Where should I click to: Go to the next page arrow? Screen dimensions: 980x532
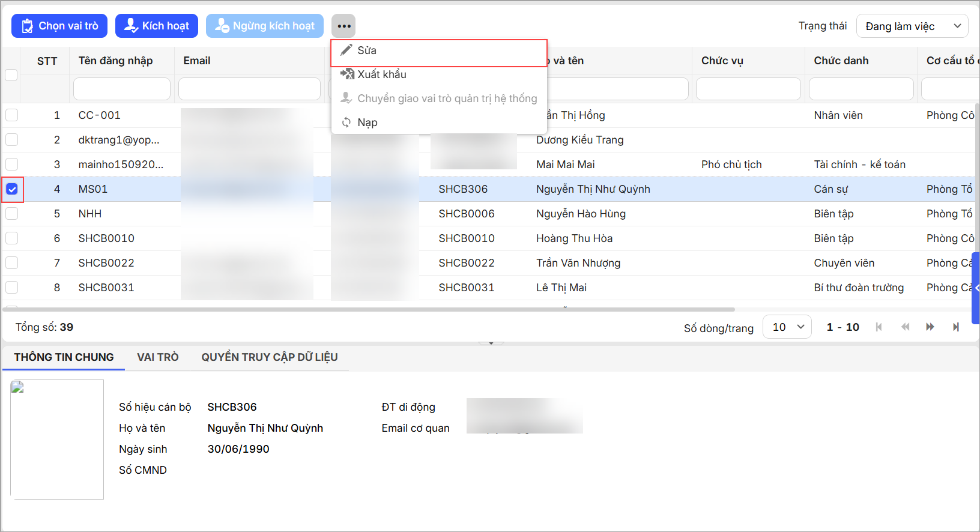point(930,327)
